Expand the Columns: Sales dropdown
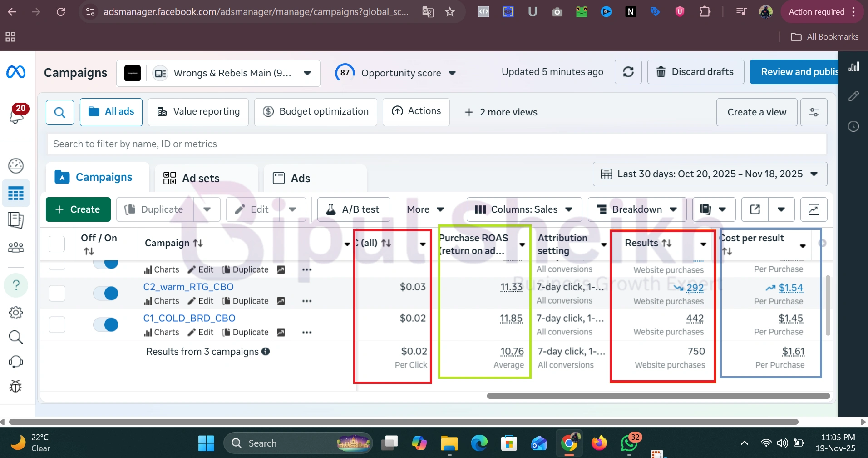The image size is (868, 458). click(524, 209)
